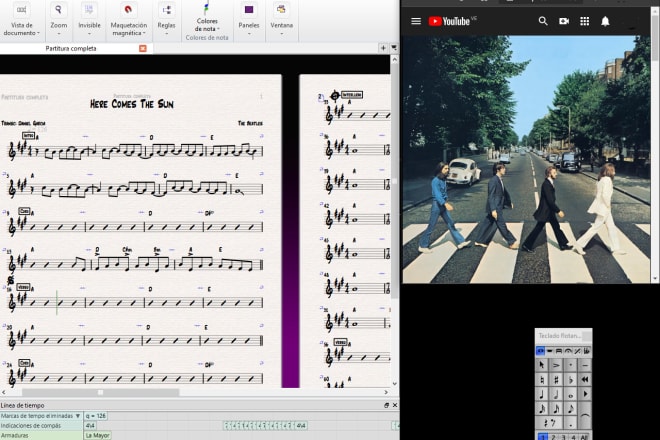Click the score's horizontal scrollbar thumb
The height and width of the screenshot is (440, 660).
click(x=101, y=392)
